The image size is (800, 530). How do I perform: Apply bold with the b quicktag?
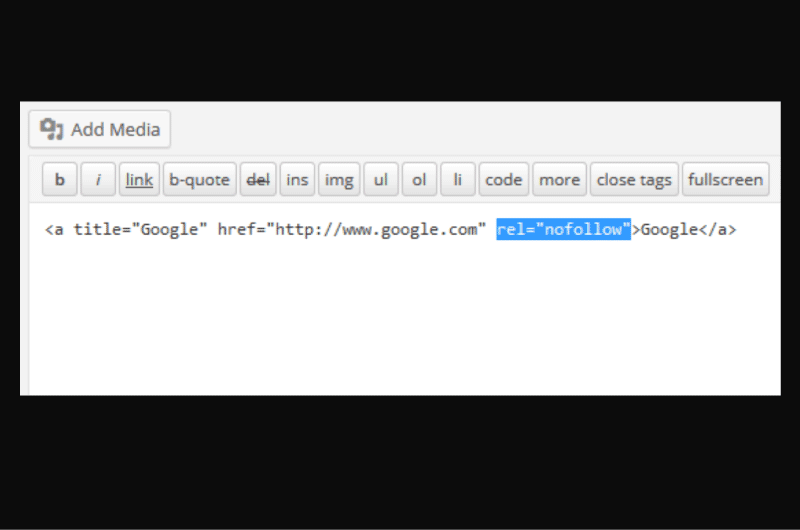click(60, 180)
